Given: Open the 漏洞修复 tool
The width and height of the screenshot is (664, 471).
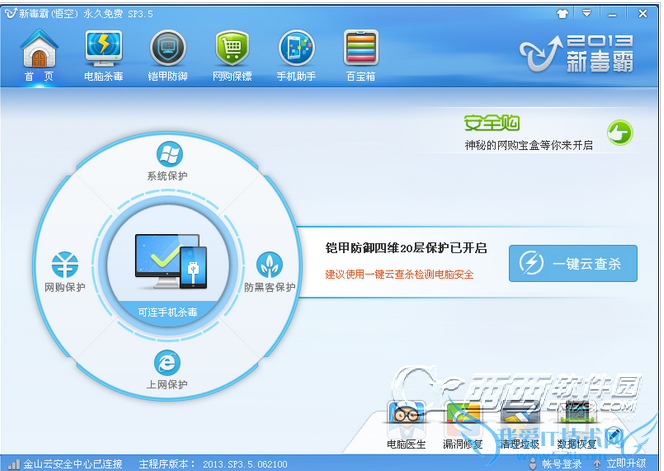Looking at the screenshot, I should 462,425.
